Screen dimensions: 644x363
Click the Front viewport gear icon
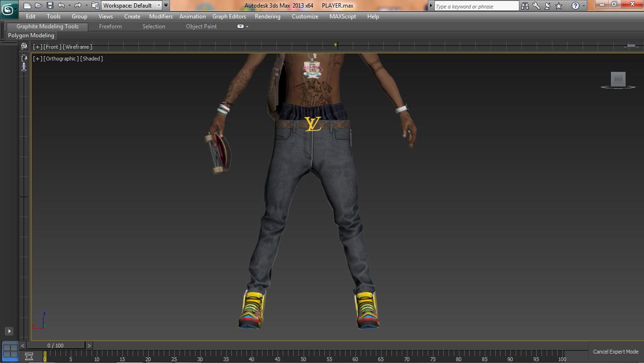24,46
